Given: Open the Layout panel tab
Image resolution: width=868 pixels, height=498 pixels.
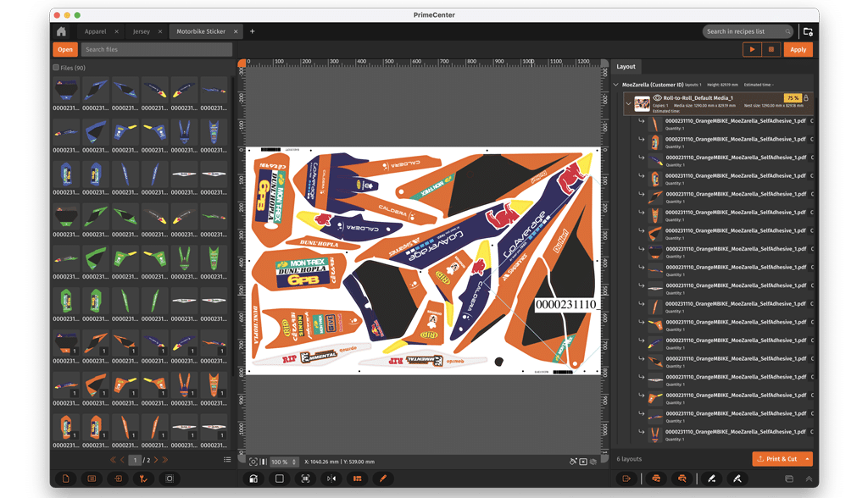Looking at the screenshot, I should 626,66.
